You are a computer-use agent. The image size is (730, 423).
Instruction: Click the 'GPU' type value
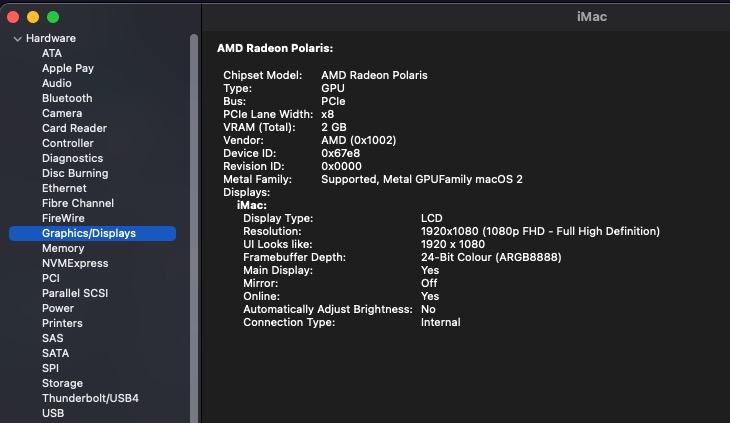tap(333, 88)
